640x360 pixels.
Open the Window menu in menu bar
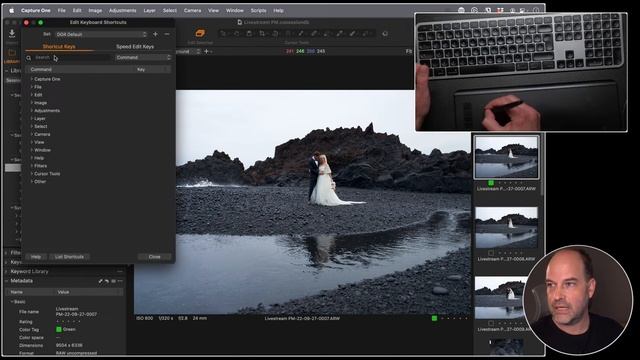click(235, 11)
